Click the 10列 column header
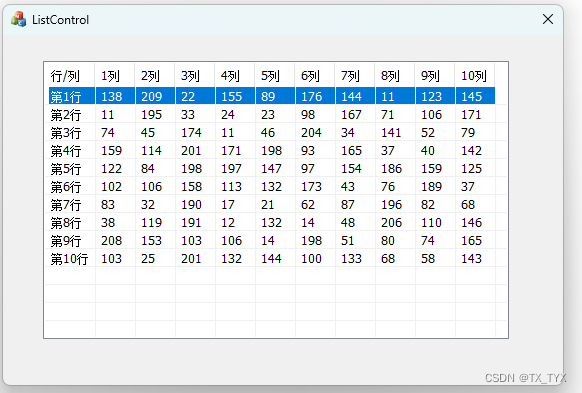 tap(475, 76)
